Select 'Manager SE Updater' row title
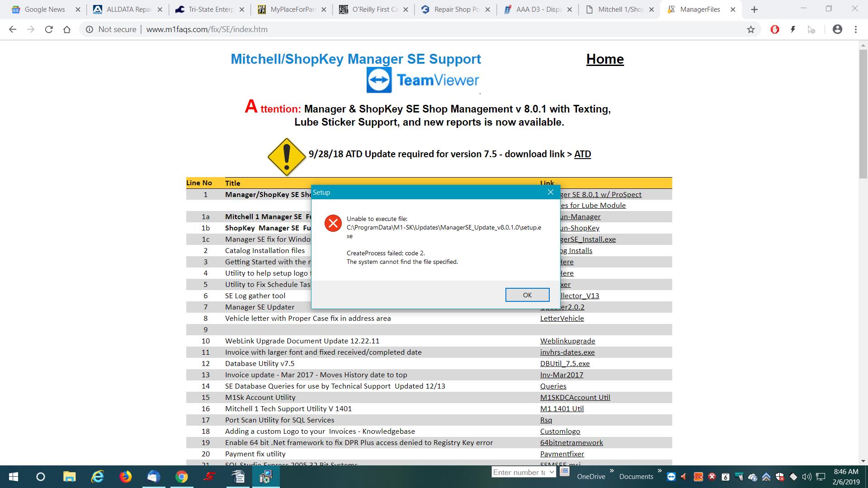 pos(259,307)
